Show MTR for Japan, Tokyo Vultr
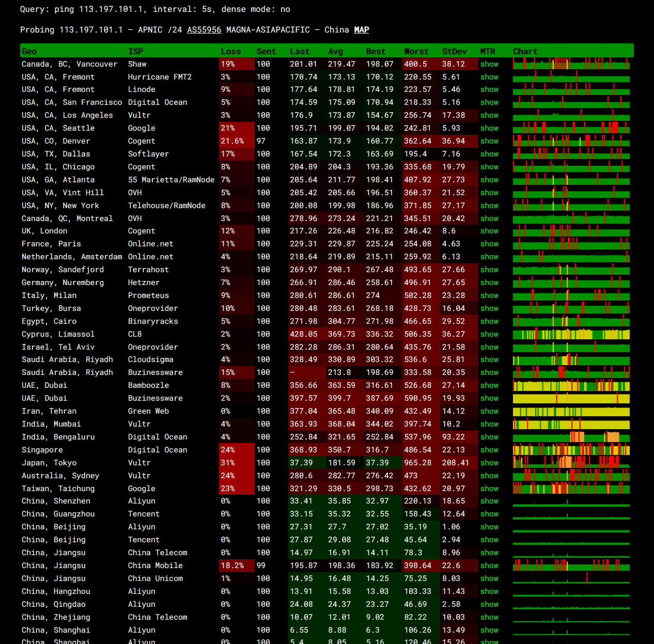654x644 pixels. point(489,463)
